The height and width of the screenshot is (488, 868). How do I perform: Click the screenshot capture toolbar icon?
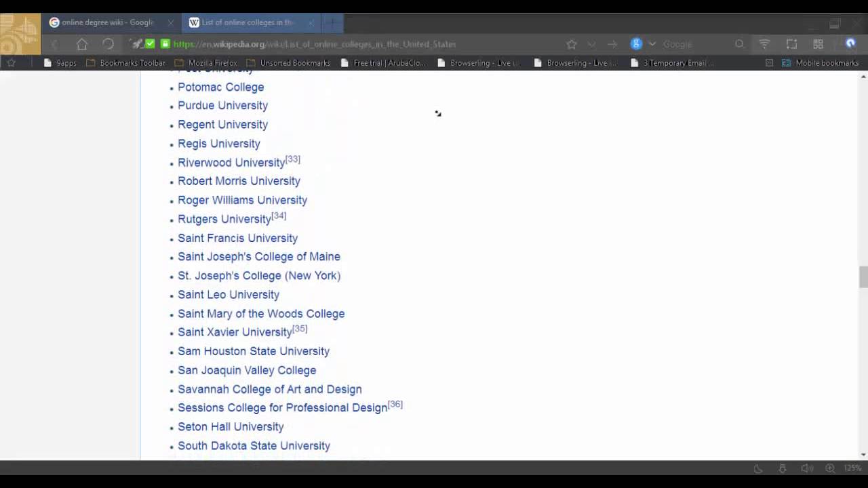pos(791,44)
